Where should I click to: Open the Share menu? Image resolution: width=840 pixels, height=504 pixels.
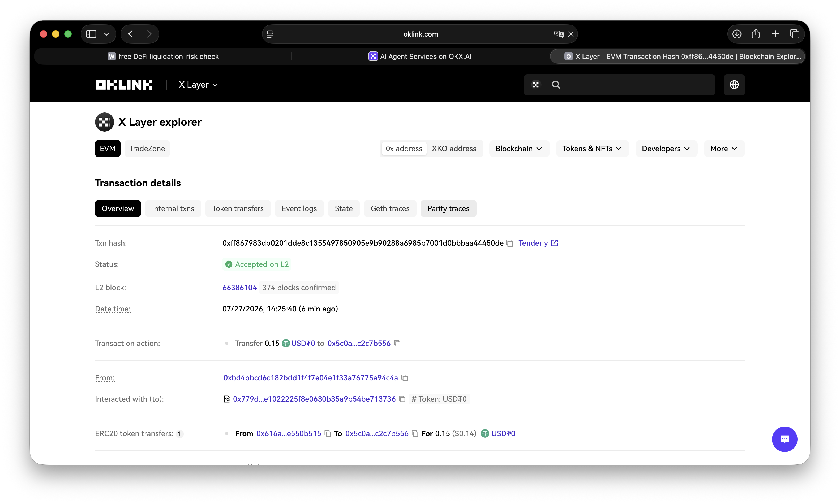click(756, 34)
